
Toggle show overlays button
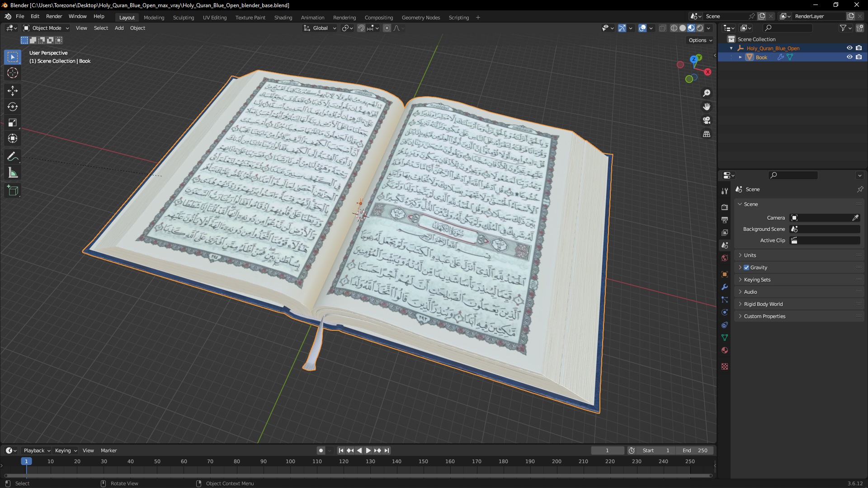coord(642,28)
